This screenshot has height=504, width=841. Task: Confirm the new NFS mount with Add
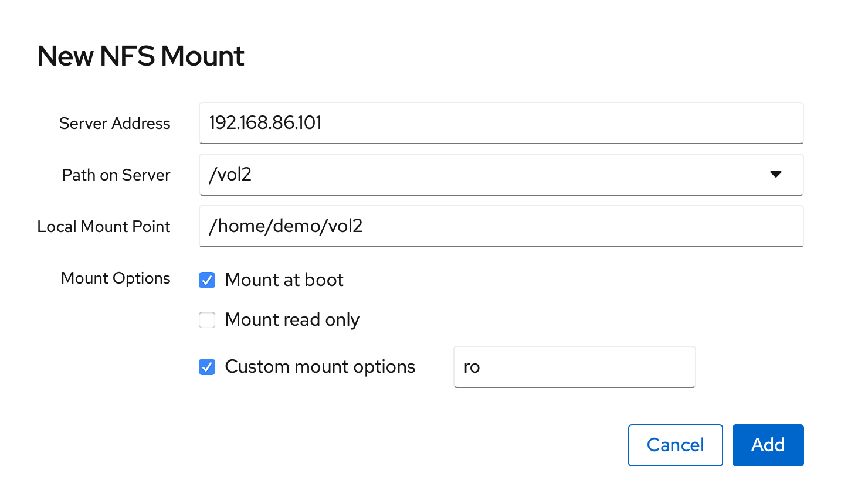(x=768, y=445)
